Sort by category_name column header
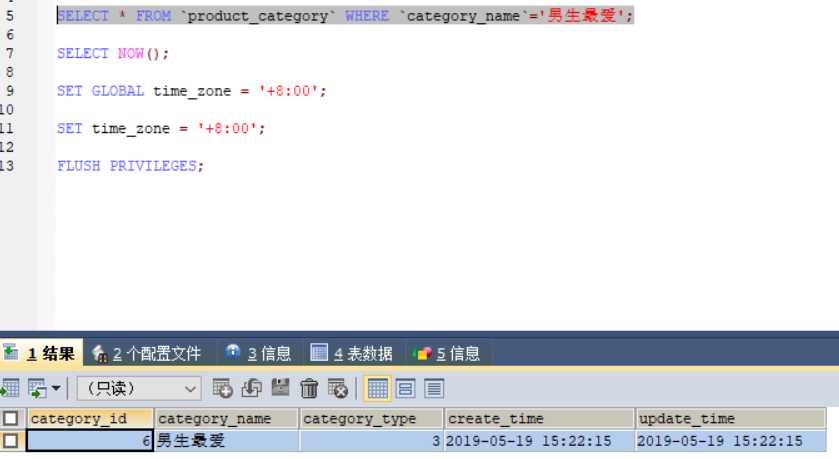This screenshot has height=459, width=839. click(226, 418)
